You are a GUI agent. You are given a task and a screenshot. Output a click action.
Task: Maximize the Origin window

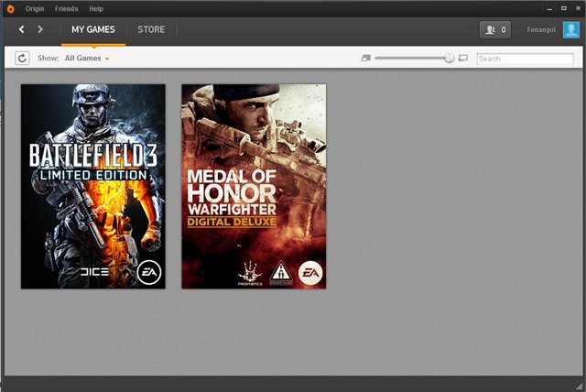point(564,8)
